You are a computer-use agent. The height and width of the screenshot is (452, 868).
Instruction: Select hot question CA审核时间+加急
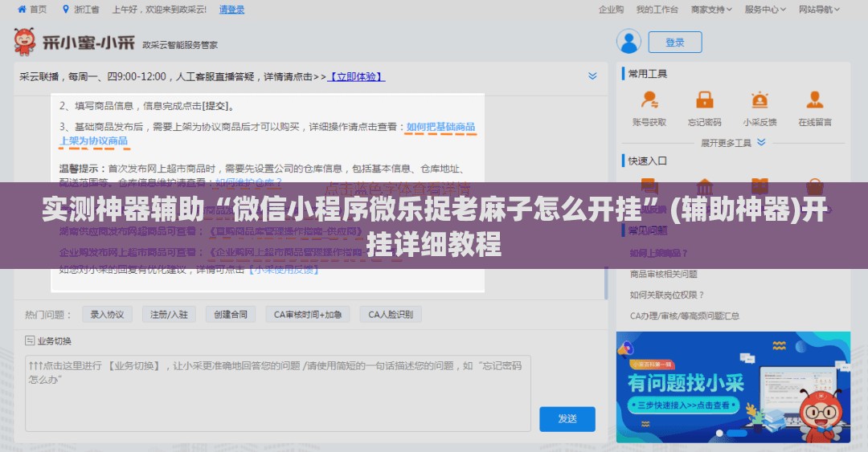click(308, 315)
